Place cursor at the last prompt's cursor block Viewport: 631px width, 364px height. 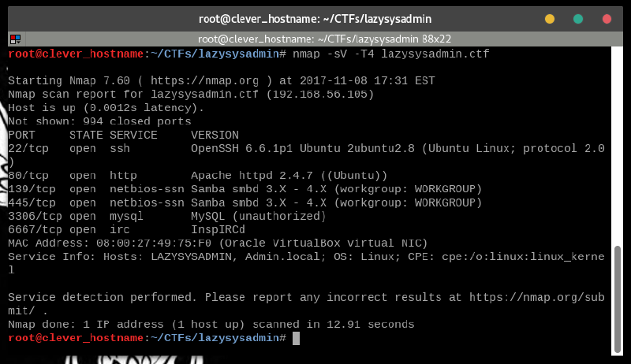(296, 338)
